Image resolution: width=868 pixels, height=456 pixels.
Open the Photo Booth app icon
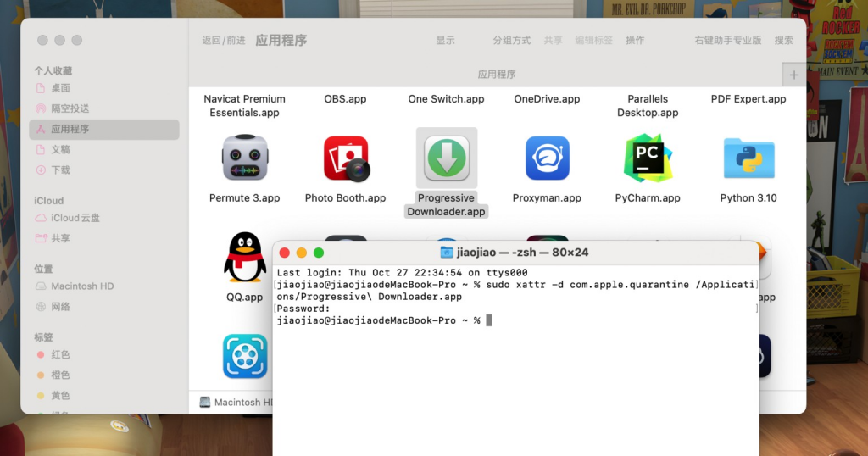point(345,158)
